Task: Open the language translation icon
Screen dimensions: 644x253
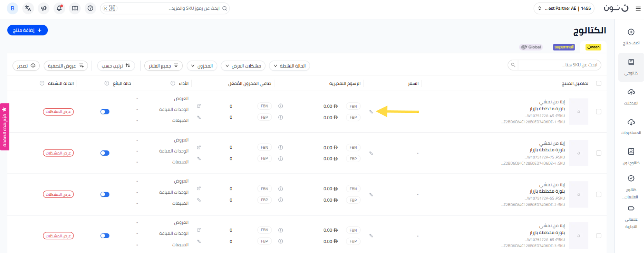Action: pyautogui.click(x=28, y=8)
